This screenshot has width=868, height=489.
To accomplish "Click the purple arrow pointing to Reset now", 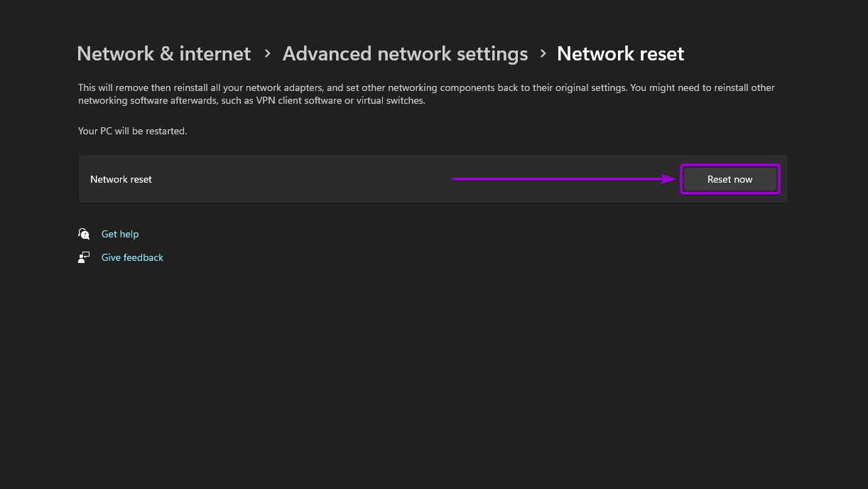I will tap(561, 179).
